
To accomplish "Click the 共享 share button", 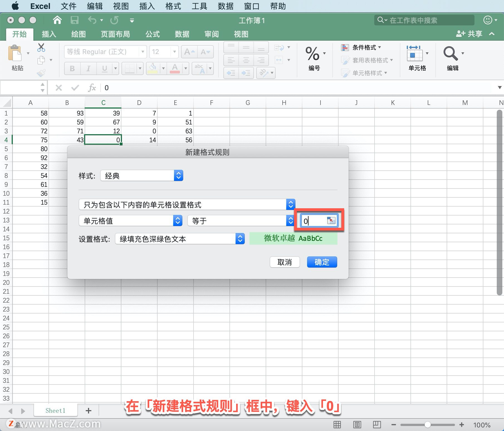I will [469, 34].
